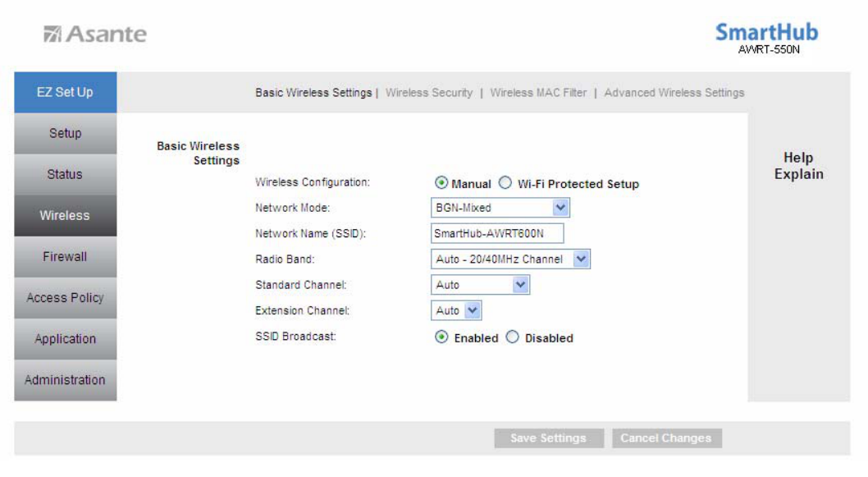Viewport: 868px width, 477px height.
Task: Click the Save Settings button
Action: 549,438
